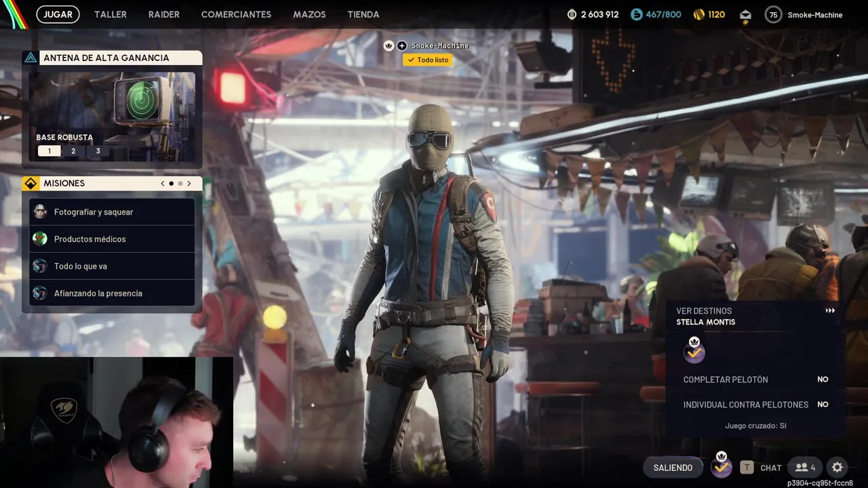
Task: Select the second missions page dot
Action: (x=180, y=183)
